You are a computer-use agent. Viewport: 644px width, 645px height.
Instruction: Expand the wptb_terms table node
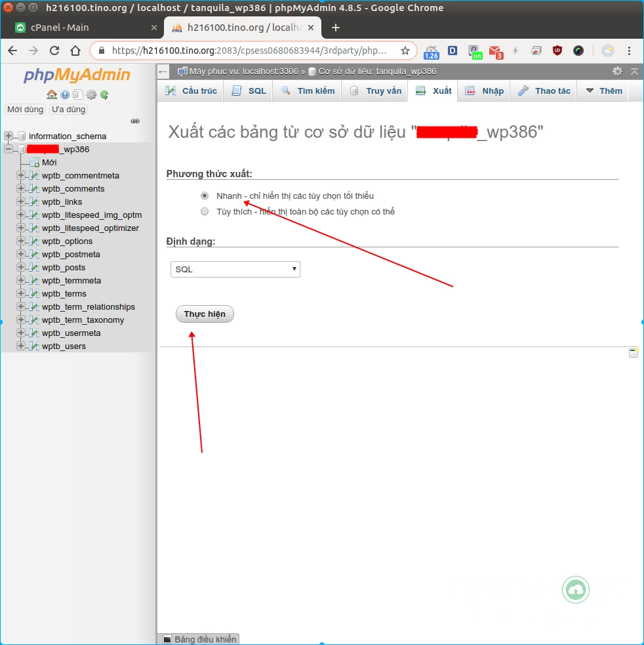(20, 293)
